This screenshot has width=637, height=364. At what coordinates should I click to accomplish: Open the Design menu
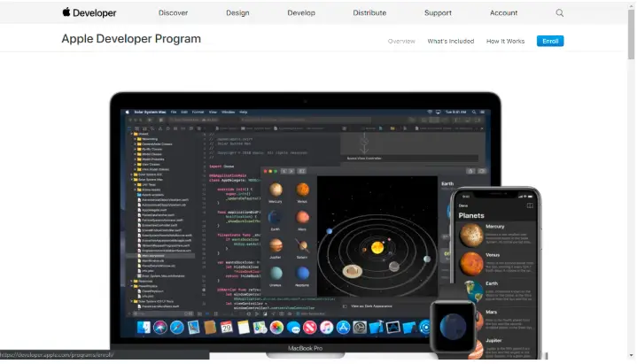237,13
